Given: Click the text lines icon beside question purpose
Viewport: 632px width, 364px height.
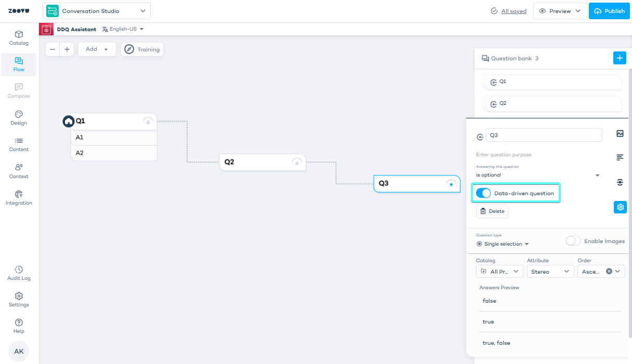Looking at the screenshot, I should pos(620,157).
